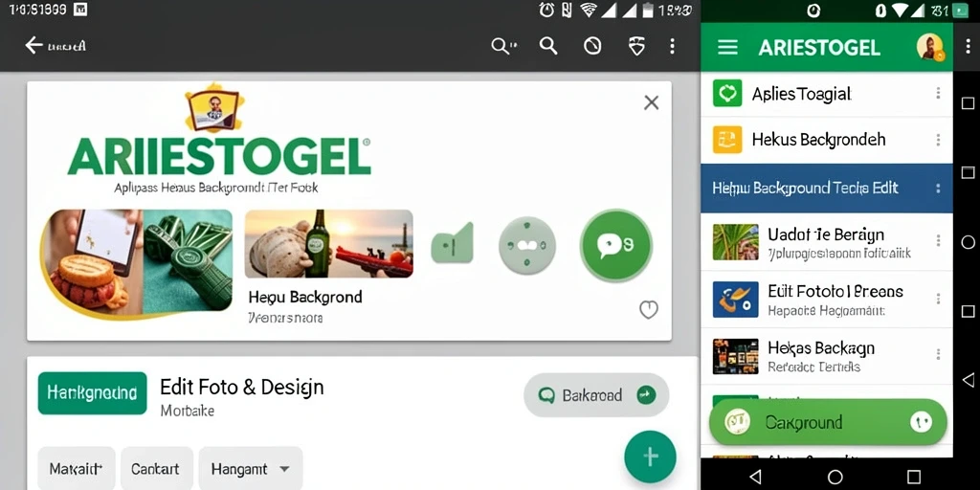This screenshot has height=490, width=980.
Task: Open the bottle at sunset thumbnail
Action: coord(329,244)
